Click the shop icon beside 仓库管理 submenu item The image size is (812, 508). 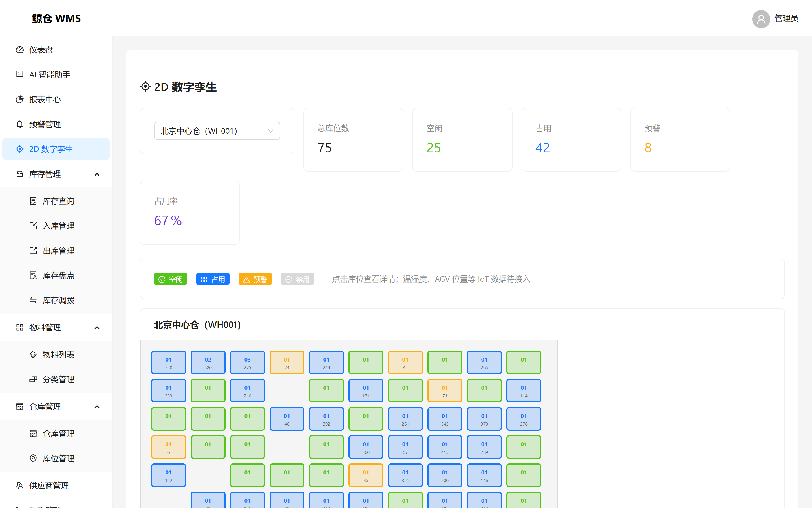click(x=33, y=433)
